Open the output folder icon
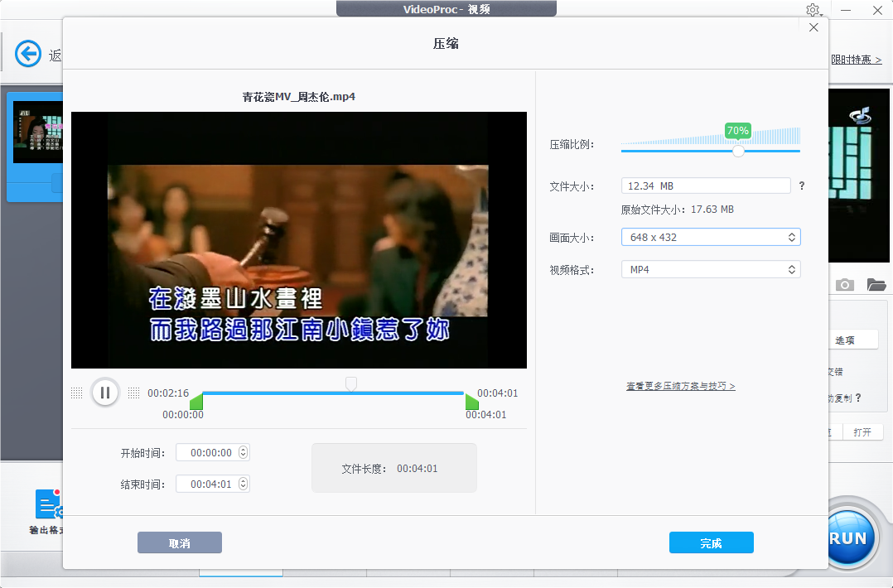 click(876, 285)
